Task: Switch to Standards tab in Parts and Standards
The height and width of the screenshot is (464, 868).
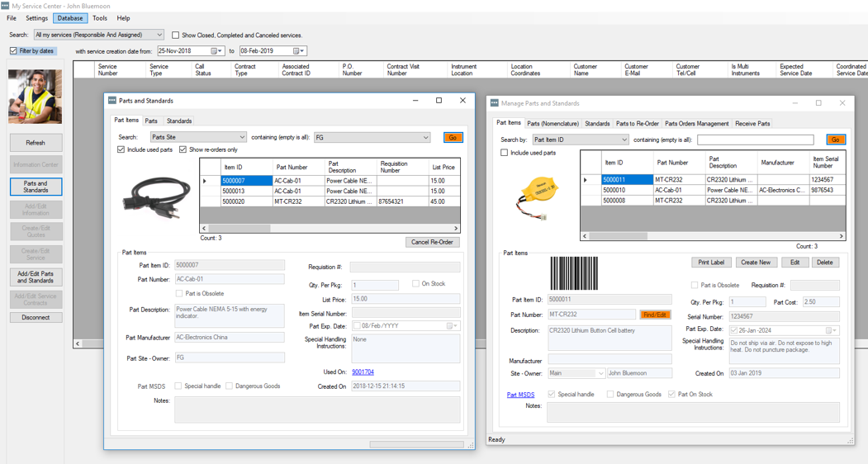Action: click(179, 121)
